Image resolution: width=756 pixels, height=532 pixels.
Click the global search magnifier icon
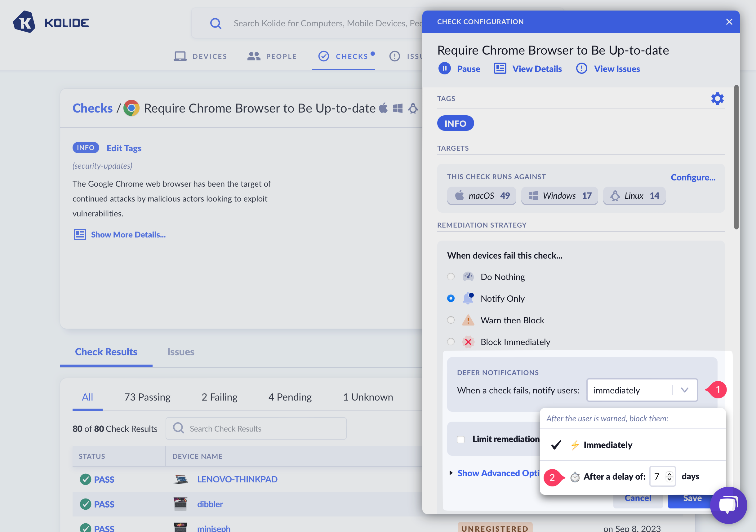pyautogui.click(x=216, y=23)
